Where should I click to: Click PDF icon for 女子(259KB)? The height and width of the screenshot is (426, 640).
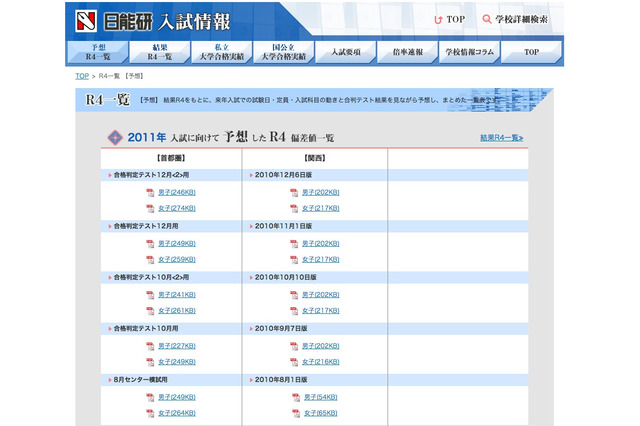[150, 260]
